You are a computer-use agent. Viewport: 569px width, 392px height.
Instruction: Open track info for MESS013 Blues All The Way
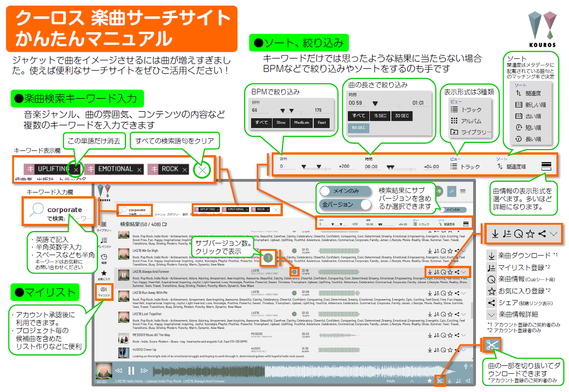click(x=443, y=335)
